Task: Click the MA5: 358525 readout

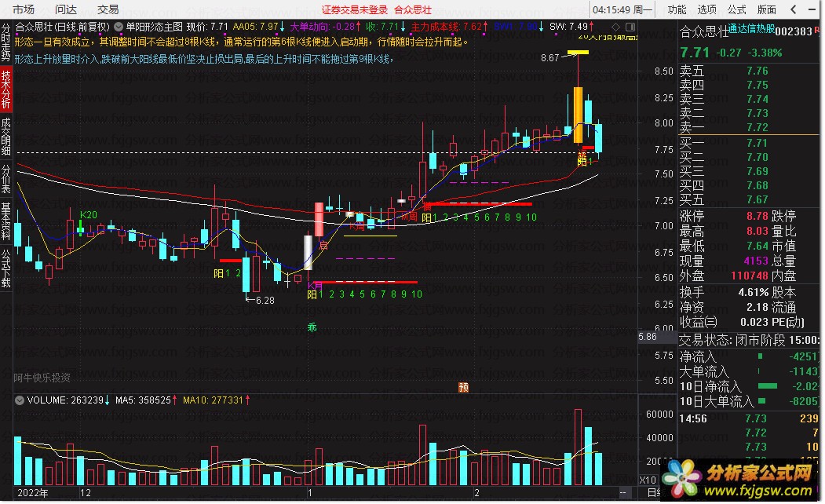Action: coord(146,400)
